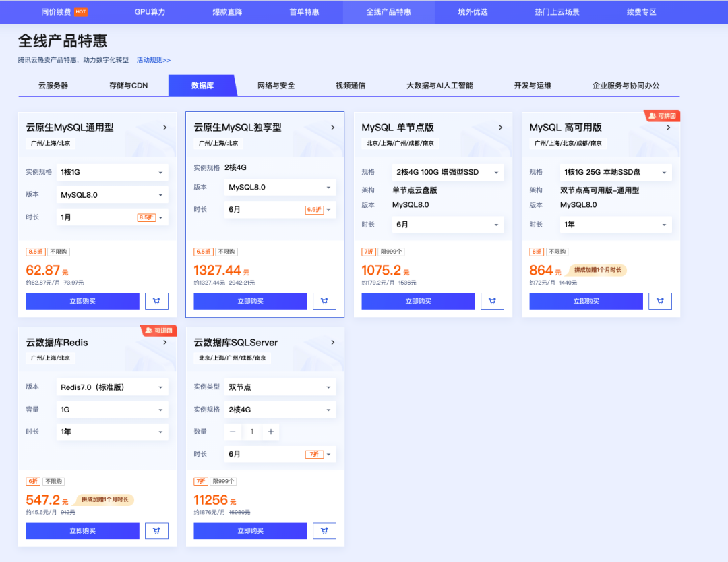Go to 热门上云场景 in top navigation
Screen dimensions: 728x562
(557, 12)
